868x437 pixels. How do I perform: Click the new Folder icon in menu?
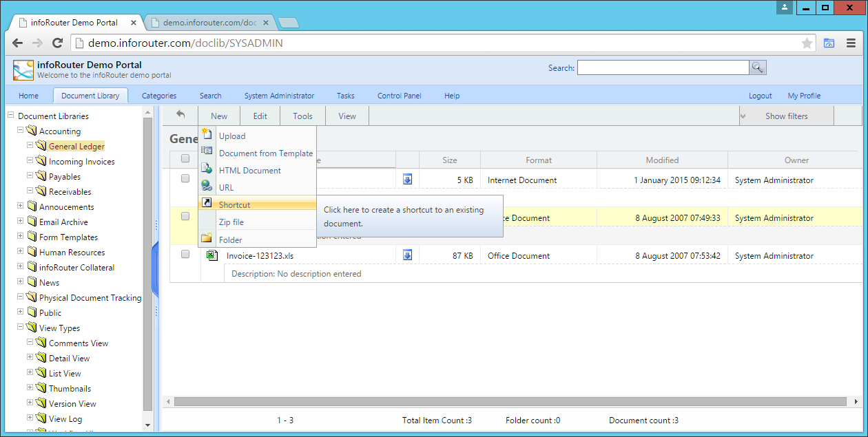click(x=207, y=239)
